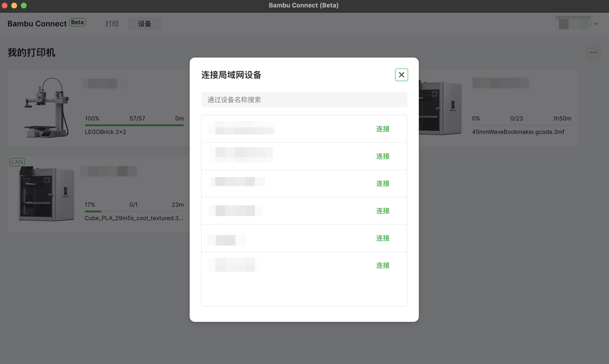Click the 17% progress value
The height and width of the screenshot is (364, 609).
90,205
